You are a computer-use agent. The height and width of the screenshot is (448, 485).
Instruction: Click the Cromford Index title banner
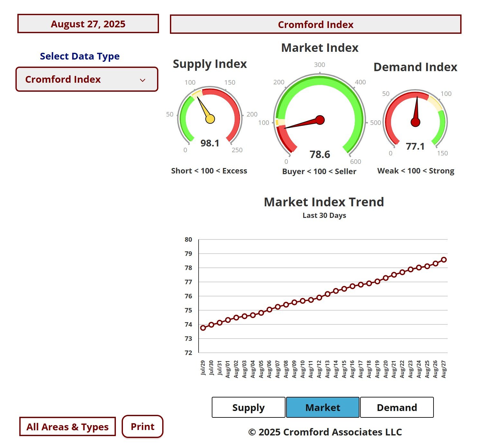click(x=315, y=24)
